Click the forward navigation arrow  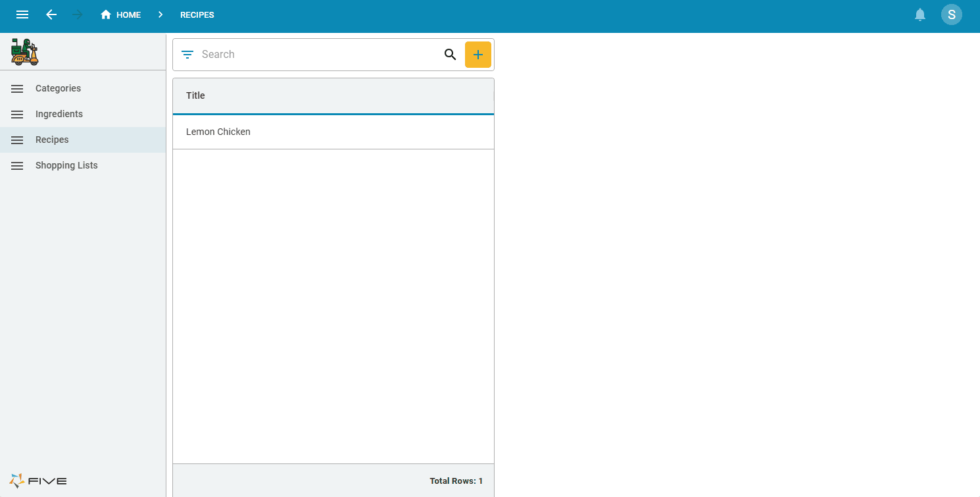coord(77,14)
